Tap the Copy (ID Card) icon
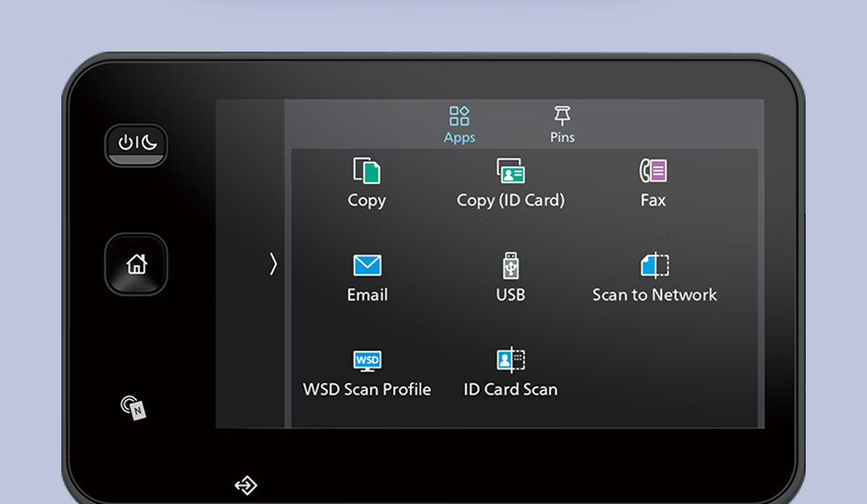Screen dimensions: 867x504 tap(511, 171)
